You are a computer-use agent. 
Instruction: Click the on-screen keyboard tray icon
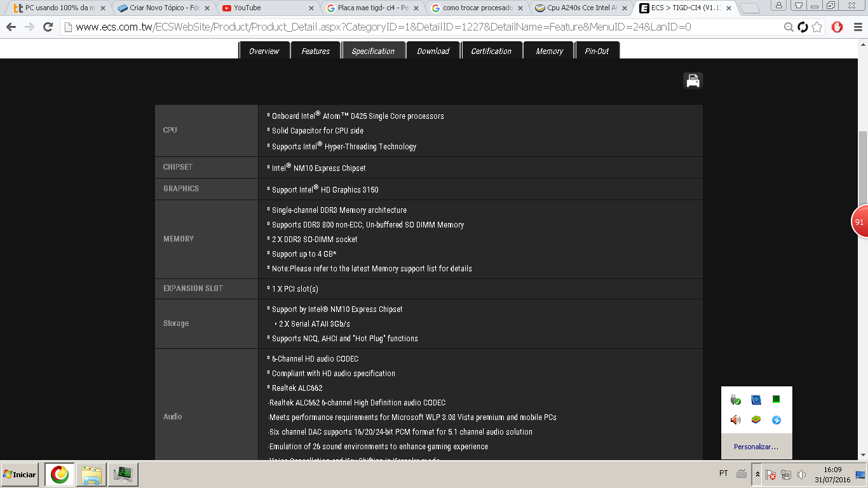[x=742, y=474]
